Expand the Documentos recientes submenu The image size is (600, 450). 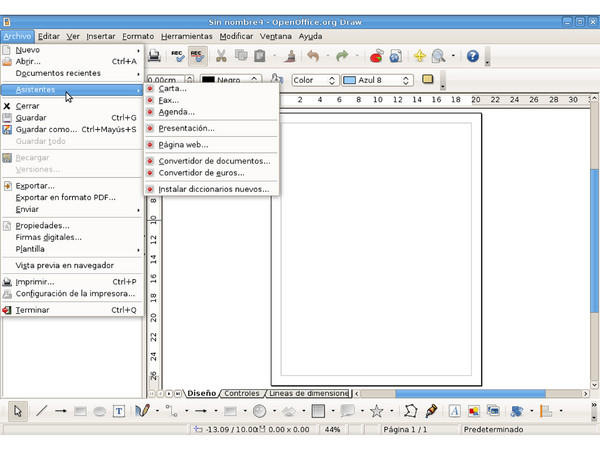[x=72, y=73]
